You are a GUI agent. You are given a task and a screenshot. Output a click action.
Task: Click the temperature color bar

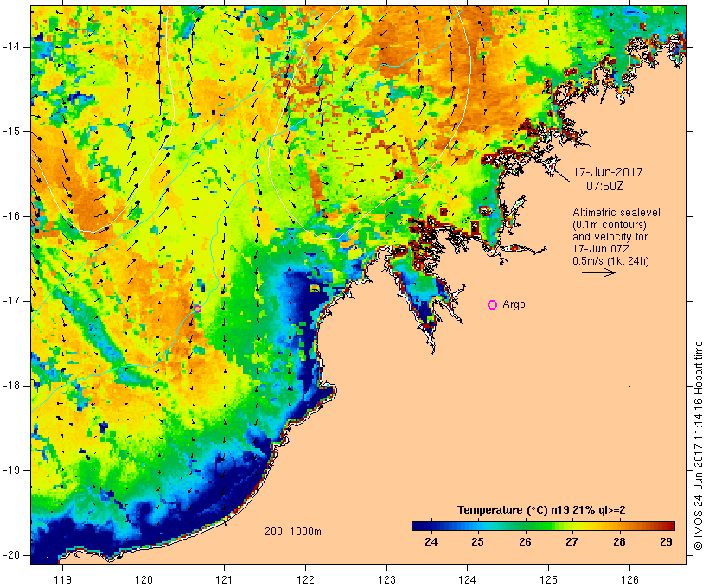tap(543, 526)
